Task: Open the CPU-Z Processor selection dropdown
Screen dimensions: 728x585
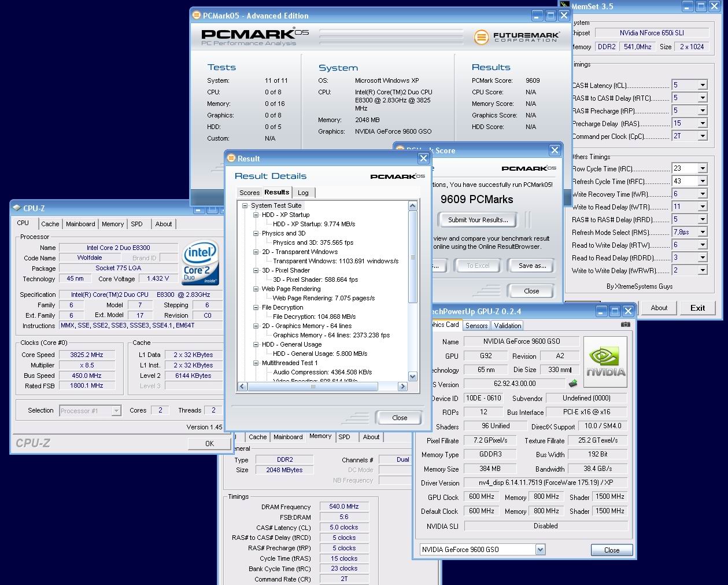Action: pyautogui.click(x=116, y=411)
